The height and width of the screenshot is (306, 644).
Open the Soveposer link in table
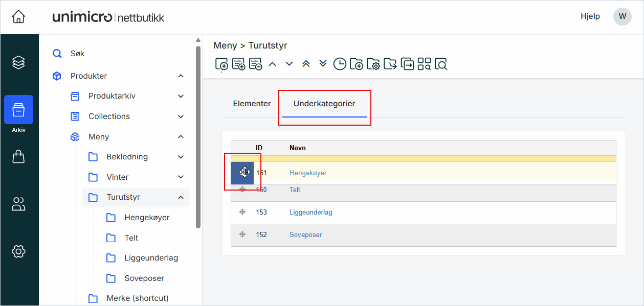[x=305, y=235]
